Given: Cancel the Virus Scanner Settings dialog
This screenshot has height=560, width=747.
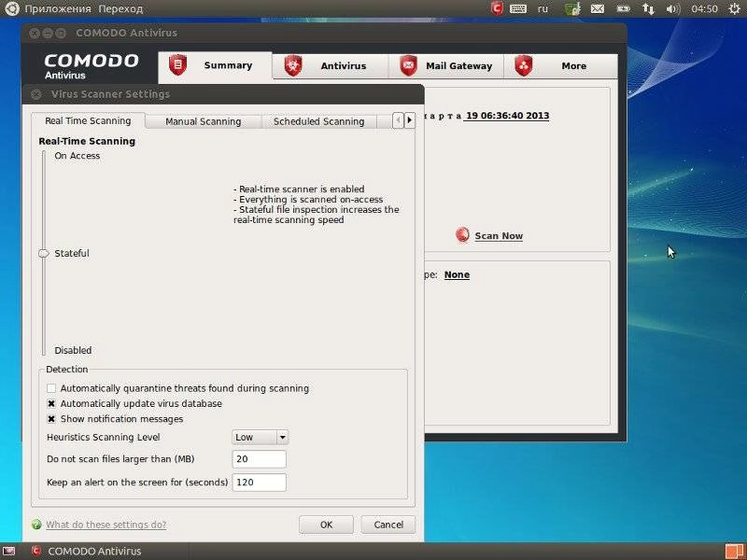Looking at the screenshot, I should [388, 525].
